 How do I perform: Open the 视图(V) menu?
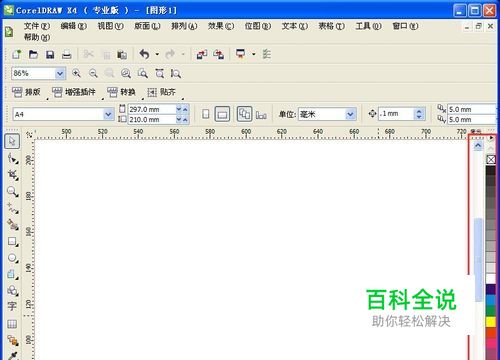tap(110, 26)
